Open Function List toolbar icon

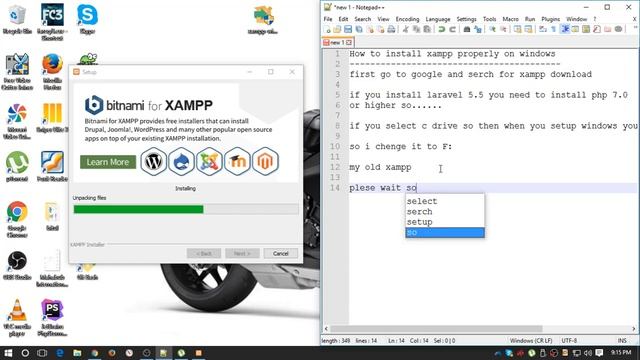click(596, 29)
